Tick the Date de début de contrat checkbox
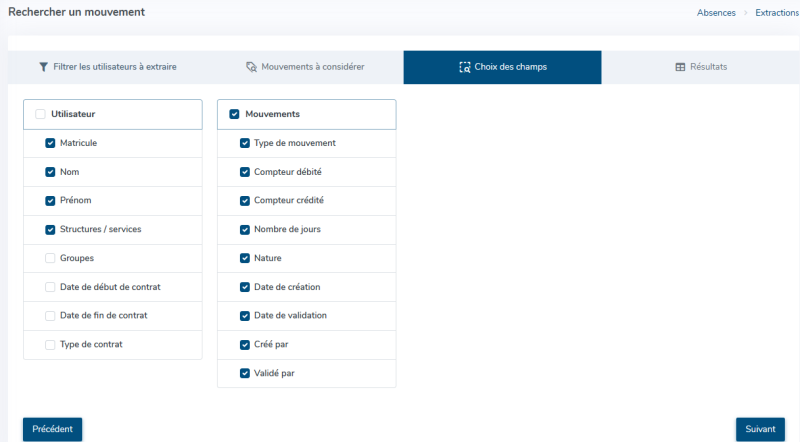This screenshot has width=800, height=442. (50, 287)
